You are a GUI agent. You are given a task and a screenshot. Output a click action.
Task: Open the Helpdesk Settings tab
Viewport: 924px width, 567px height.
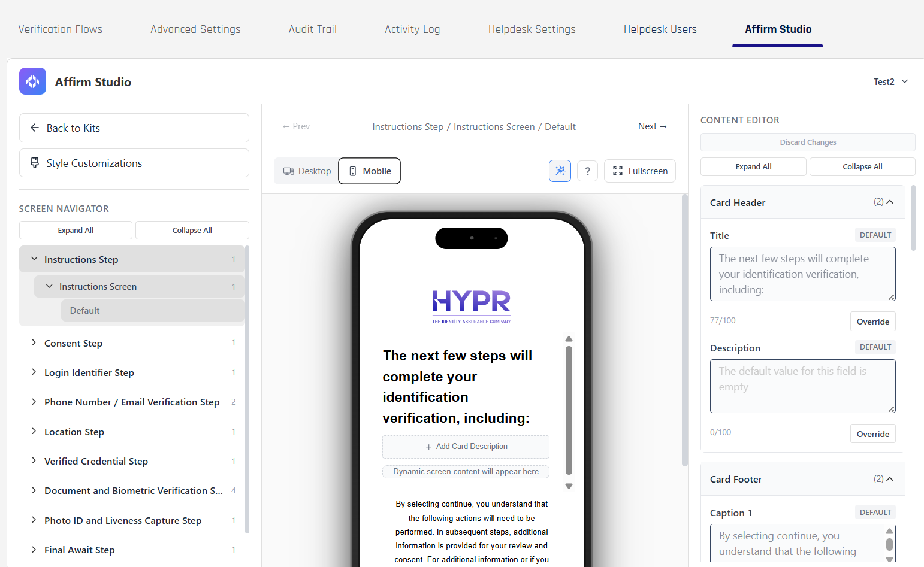[532, 29]
